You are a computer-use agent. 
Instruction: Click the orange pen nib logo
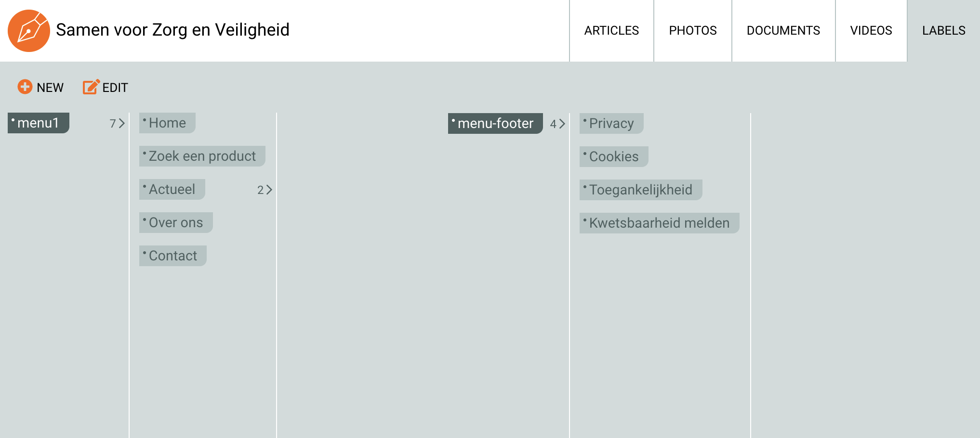click(x=29, y=31)
